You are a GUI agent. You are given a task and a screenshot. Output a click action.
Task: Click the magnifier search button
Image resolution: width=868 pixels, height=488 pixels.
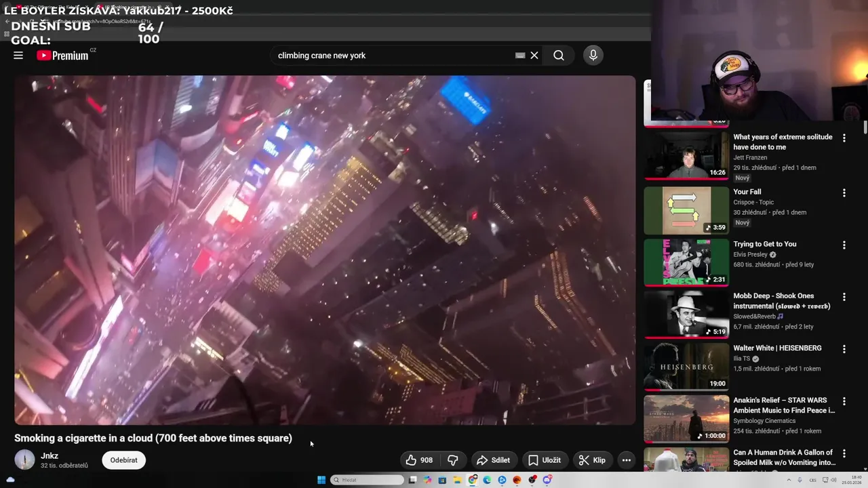[x=558, y=56]
